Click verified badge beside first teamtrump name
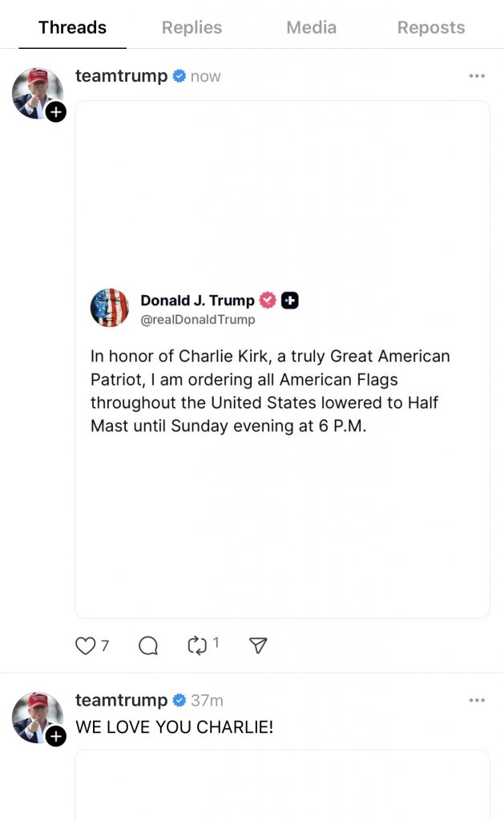This screenshot has height=821, width=504. (179, 76)
